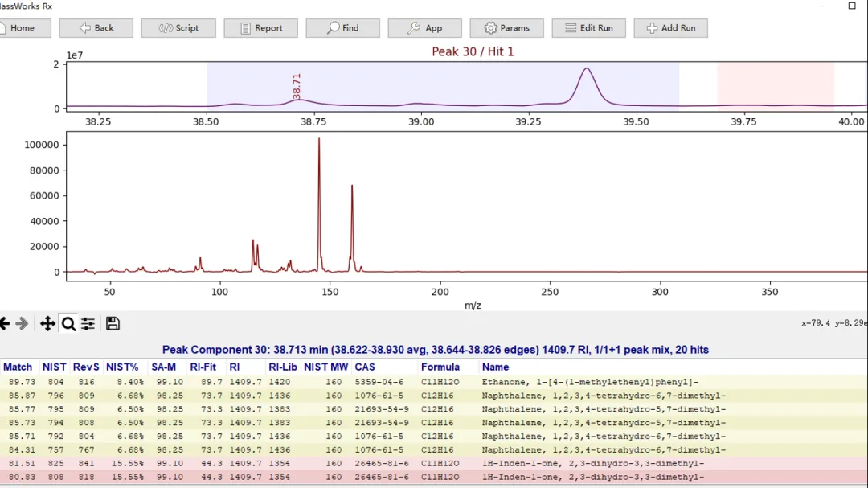Click the Edit Run button
The width and height of the screenshot is (868, 488).
tap(588, 28)
